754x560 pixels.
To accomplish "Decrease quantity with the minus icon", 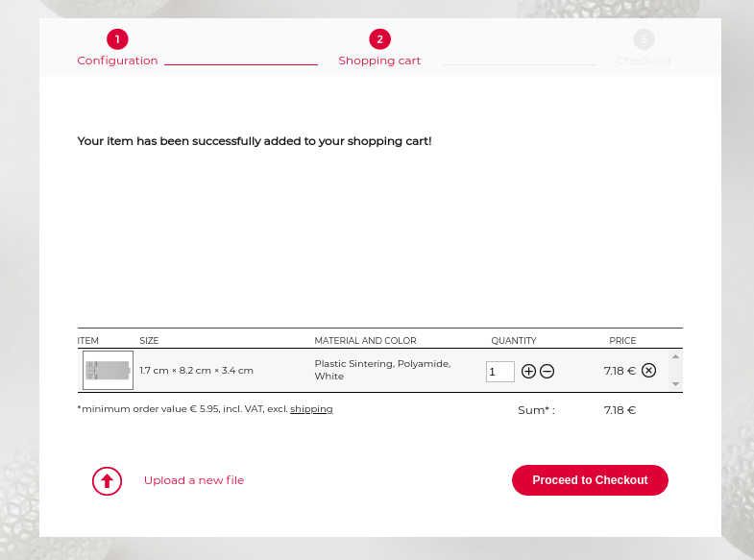I will pos(547,371).
